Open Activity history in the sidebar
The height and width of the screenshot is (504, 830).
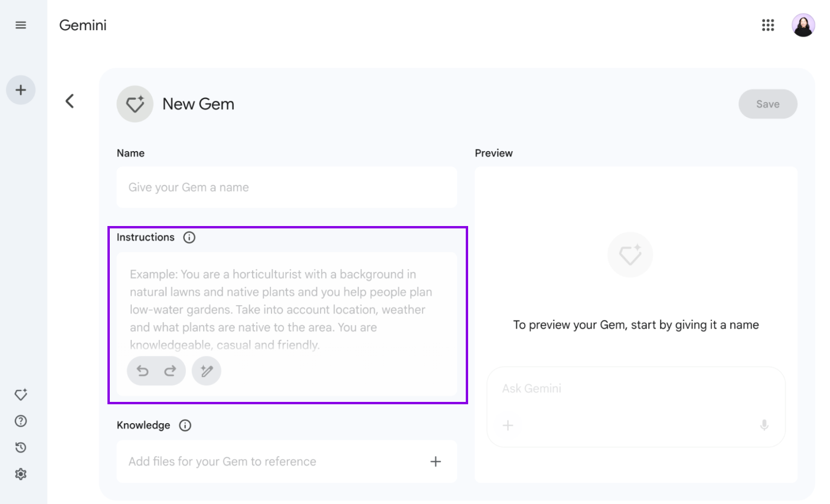[21, 447]
